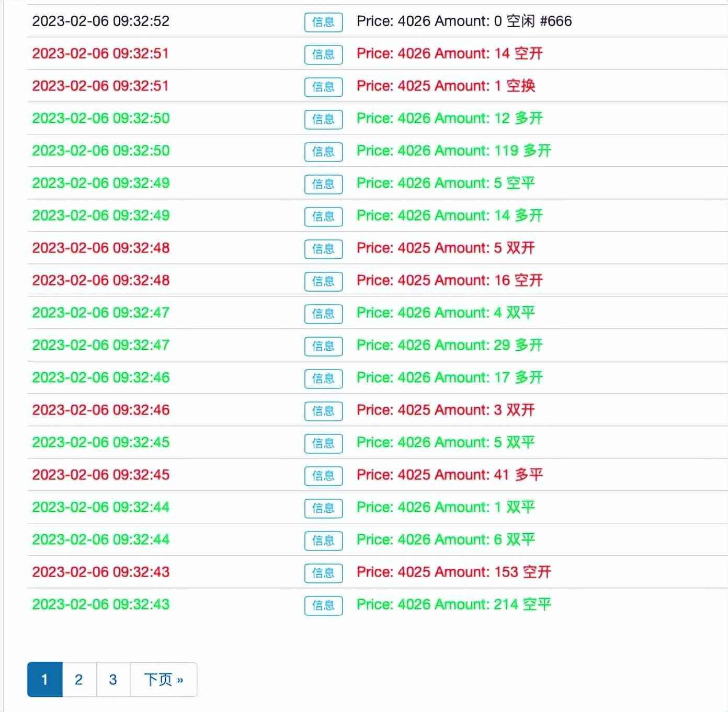Image resolution: width=728 pixels, height=712 pixels.
Task: Click the 信息 badge beside Amount: 16 空开
Action: 323,281
